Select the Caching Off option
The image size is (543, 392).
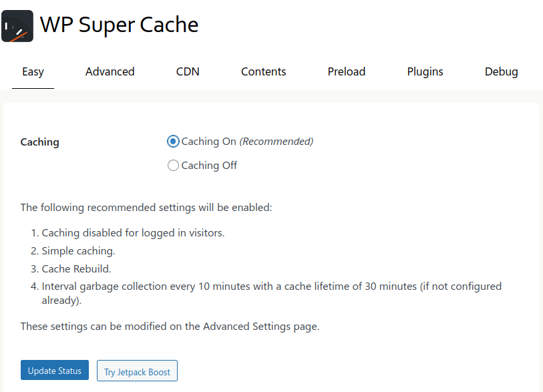[173, 165]
